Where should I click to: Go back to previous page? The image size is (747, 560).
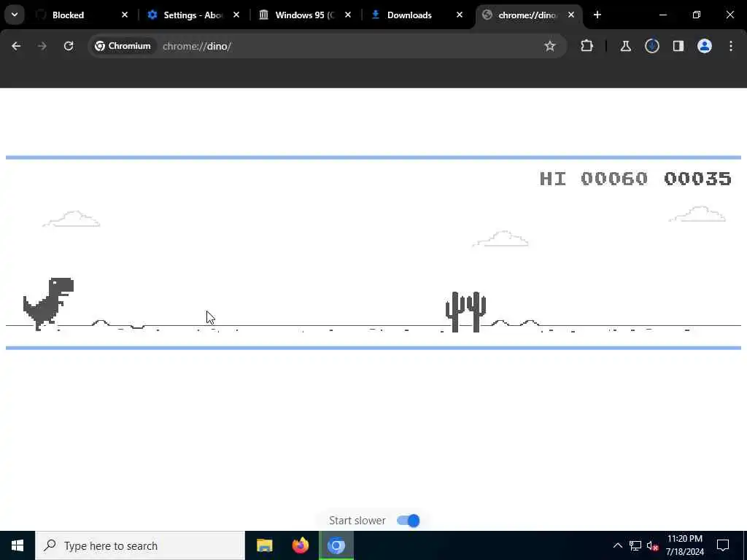[x=16, y=46]
